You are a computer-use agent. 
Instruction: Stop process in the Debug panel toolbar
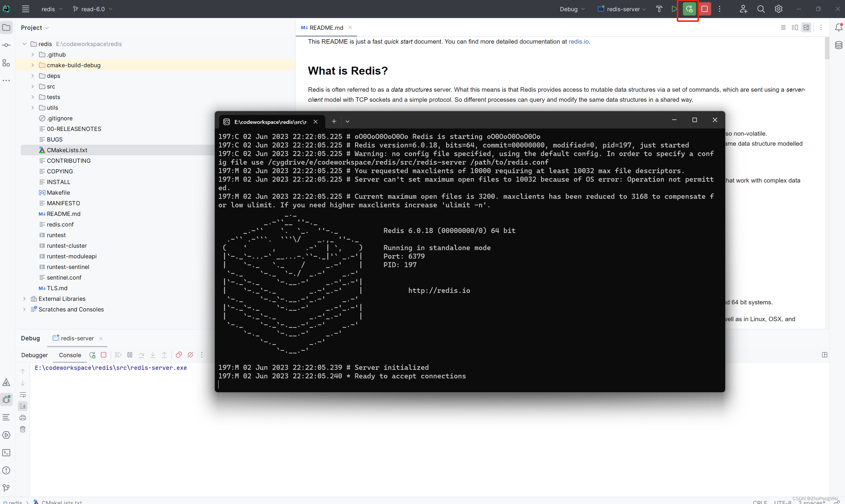pos(104,355)
